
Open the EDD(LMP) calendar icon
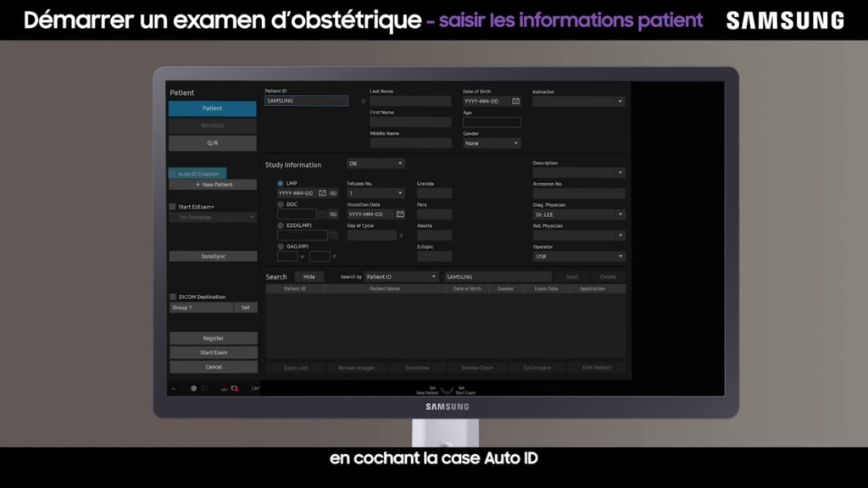pos(333,236)
